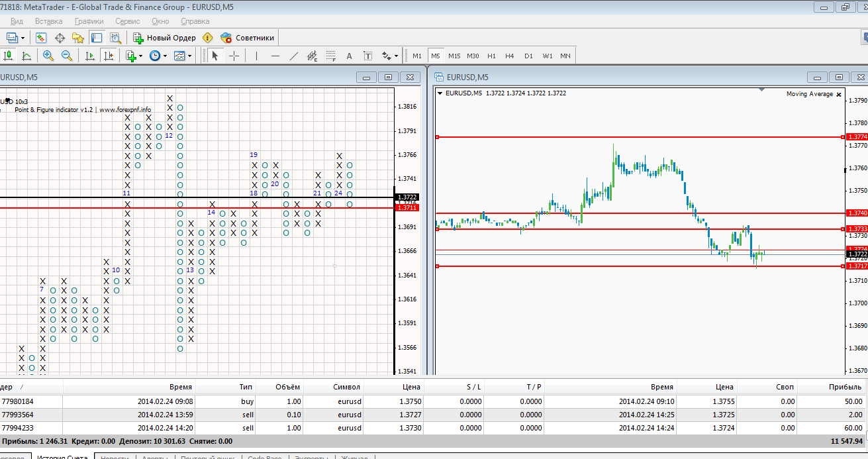Viewport: 868px width, 459px height.
Task: Switch to H4 timeframe
Action: tap(510, 56)
